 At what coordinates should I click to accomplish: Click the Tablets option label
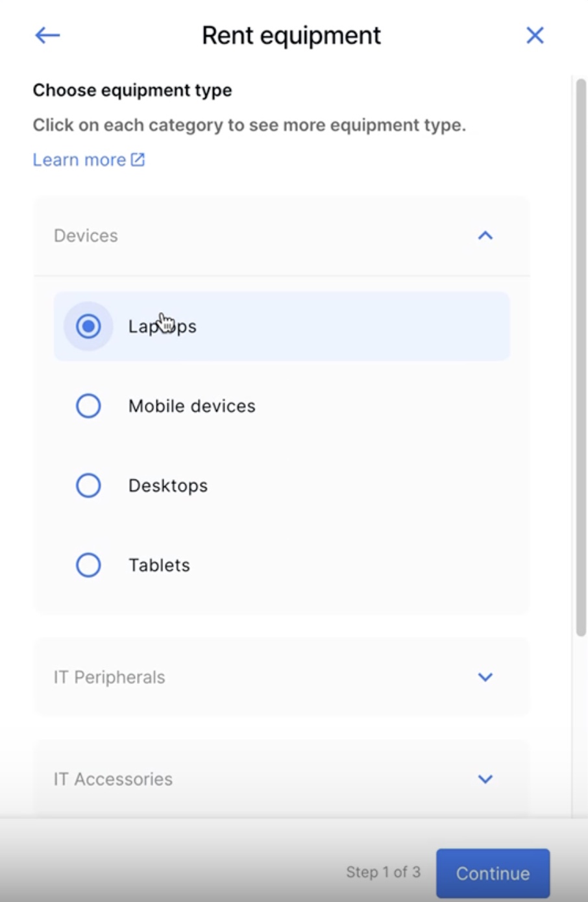pyautogui.click(x=159, y=565)
